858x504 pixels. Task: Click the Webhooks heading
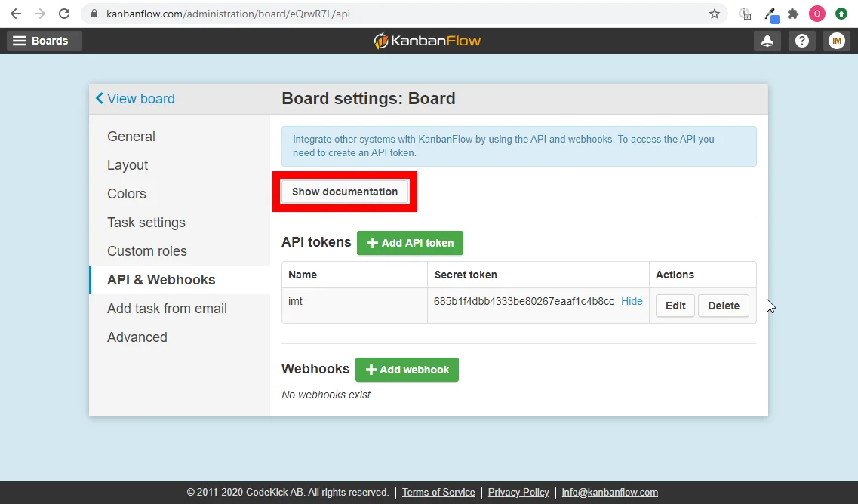coord(315,369)
